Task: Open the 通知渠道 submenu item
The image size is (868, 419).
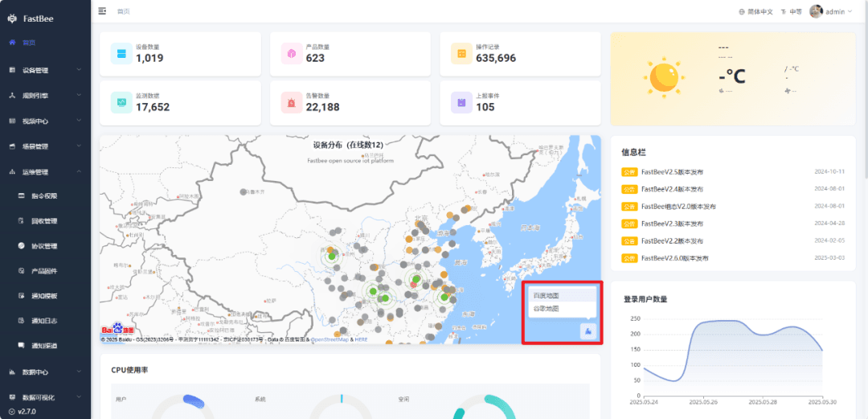Action: coord(44,346)
